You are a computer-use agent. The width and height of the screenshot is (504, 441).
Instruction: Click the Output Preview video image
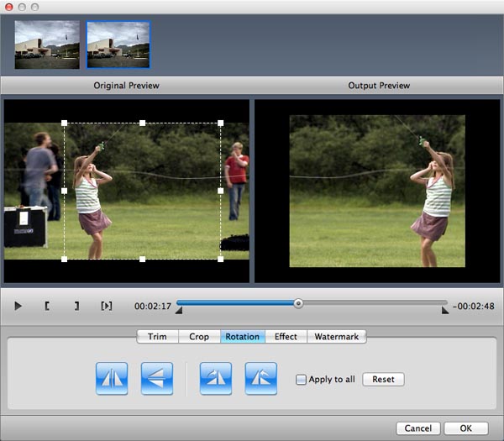tap(377, 191)
